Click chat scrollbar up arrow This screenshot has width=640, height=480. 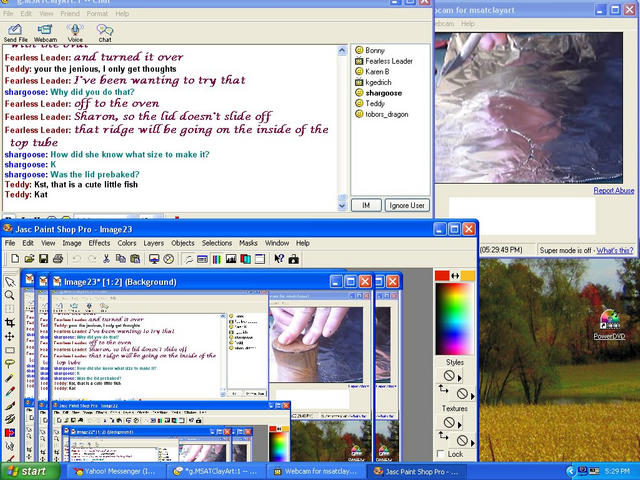[342, 51]
